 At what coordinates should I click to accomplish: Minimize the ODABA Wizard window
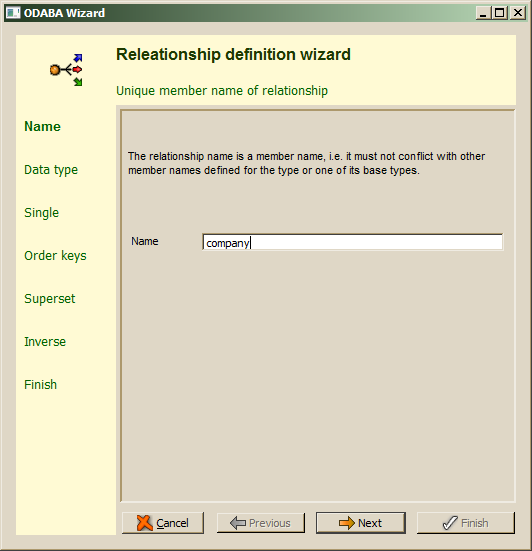(x=483, y=13)
